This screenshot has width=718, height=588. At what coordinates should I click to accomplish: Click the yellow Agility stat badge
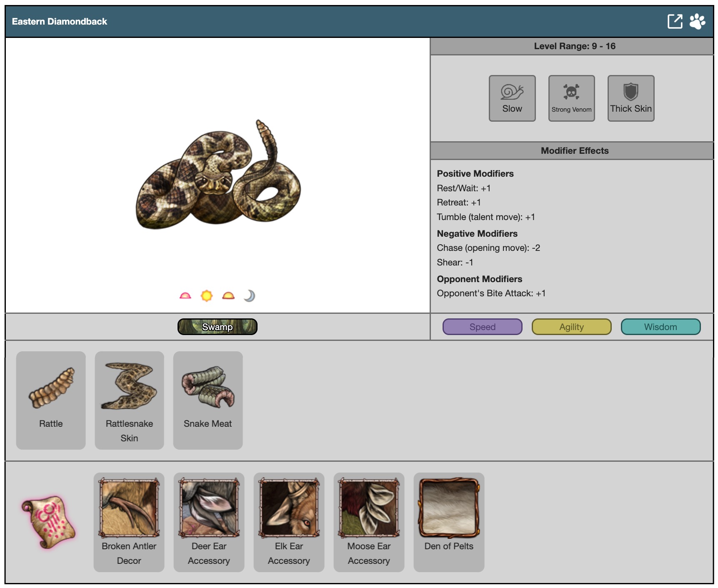[x=571, y=327]
